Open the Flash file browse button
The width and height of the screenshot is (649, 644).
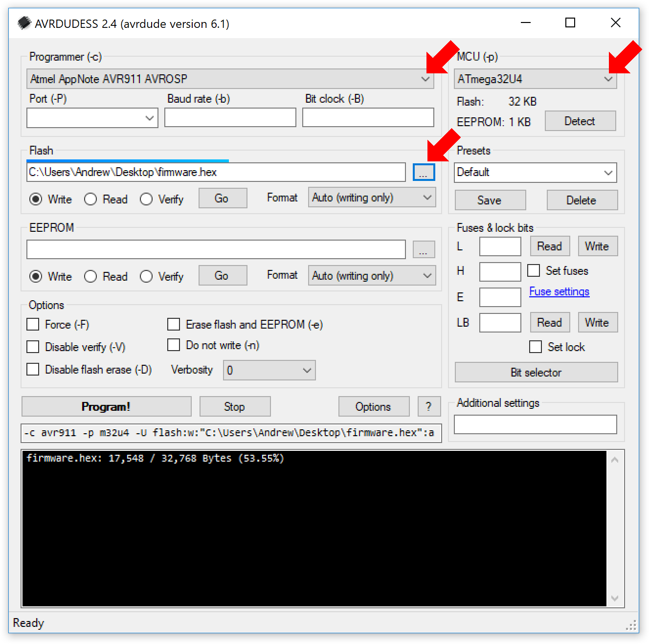click(424, 172)
